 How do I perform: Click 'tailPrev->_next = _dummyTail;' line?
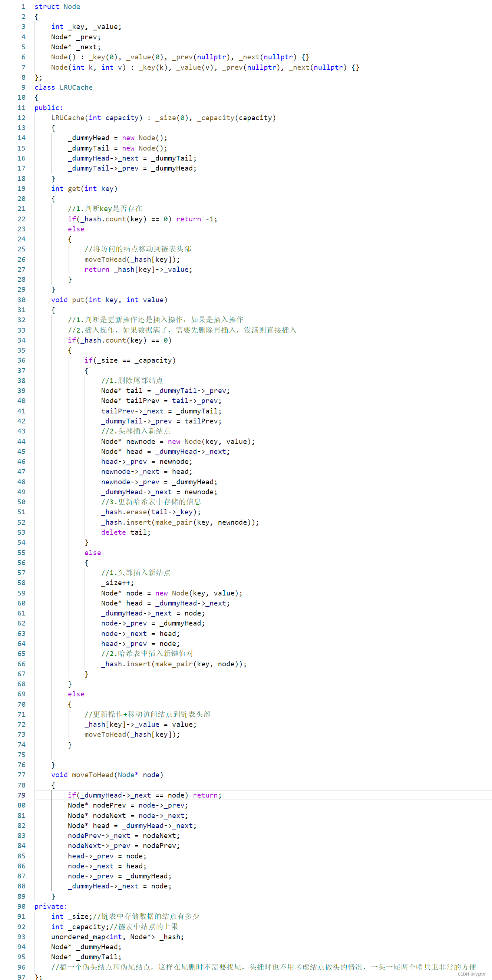click(x=161, y=411)
